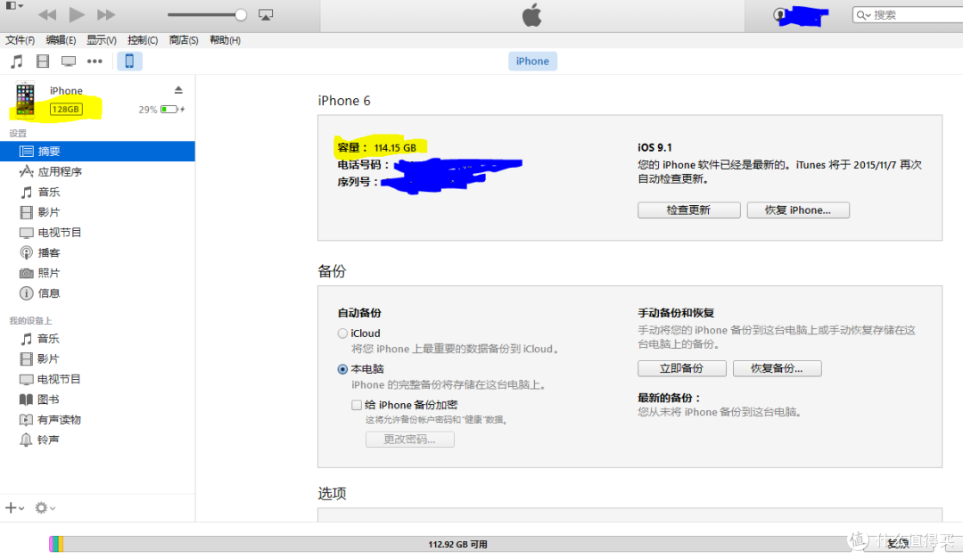
Task: Click the 更改密码... button
Action: tap(409, 439)
